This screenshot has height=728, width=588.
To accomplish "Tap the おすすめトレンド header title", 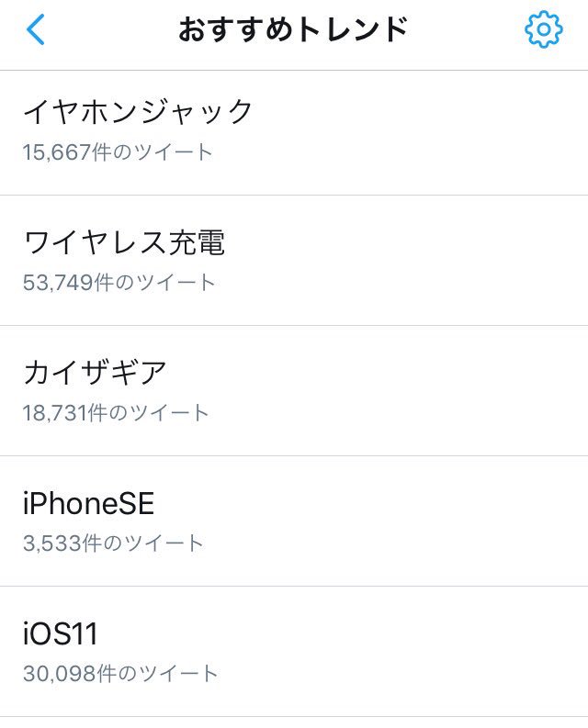I will point(292,30).
